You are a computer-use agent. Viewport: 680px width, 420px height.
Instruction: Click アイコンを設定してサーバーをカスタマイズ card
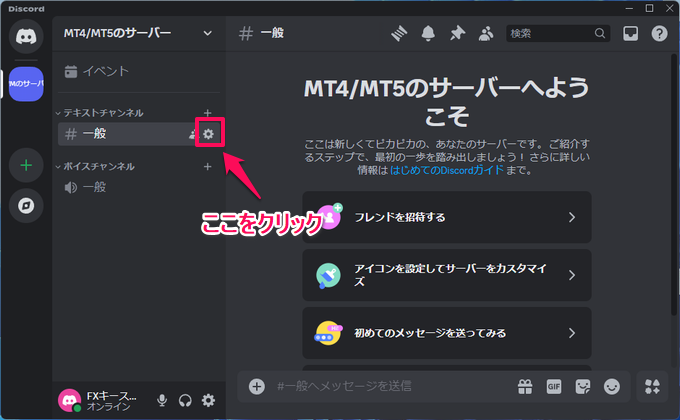coord(447,275)
